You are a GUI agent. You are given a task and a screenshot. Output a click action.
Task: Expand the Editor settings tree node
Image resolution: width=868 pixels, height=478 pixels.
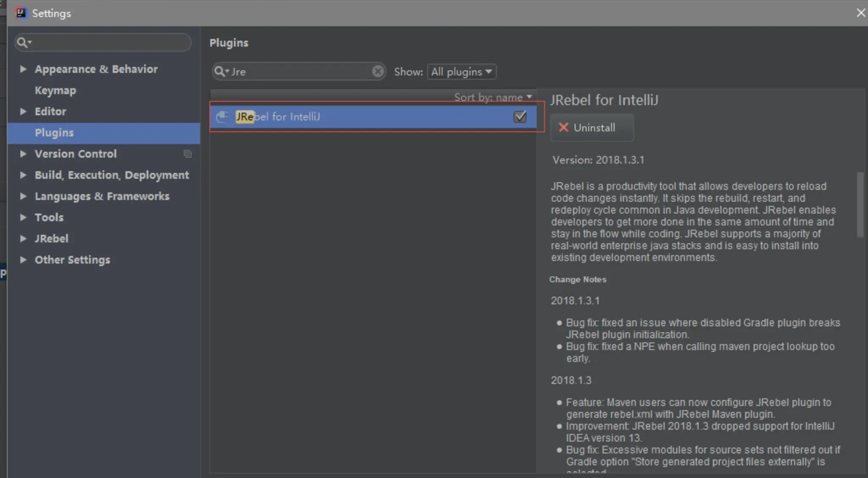[x=23, y=111]
